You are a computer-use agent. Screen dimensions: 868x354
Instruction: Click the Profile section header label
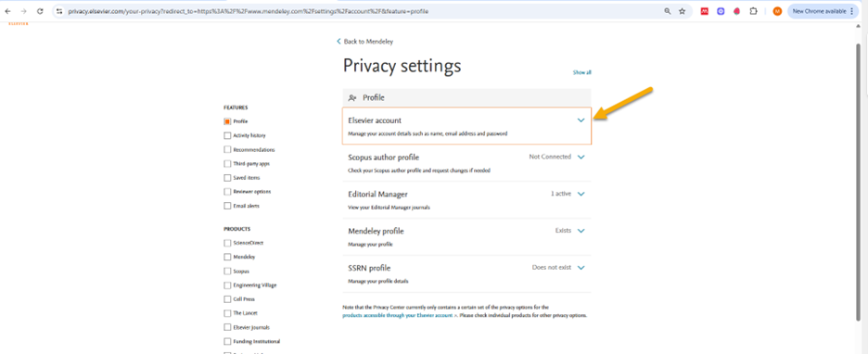tap(374, 98)
